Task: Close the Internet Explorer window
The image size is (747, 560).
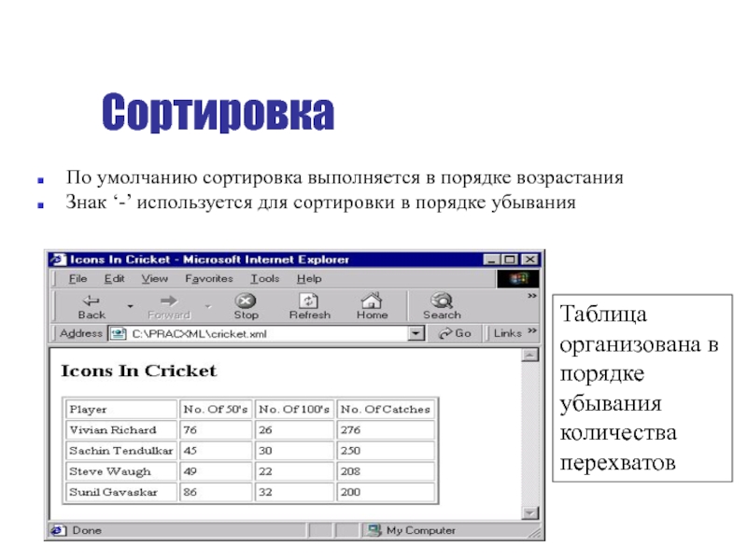Action: (529, 259)
